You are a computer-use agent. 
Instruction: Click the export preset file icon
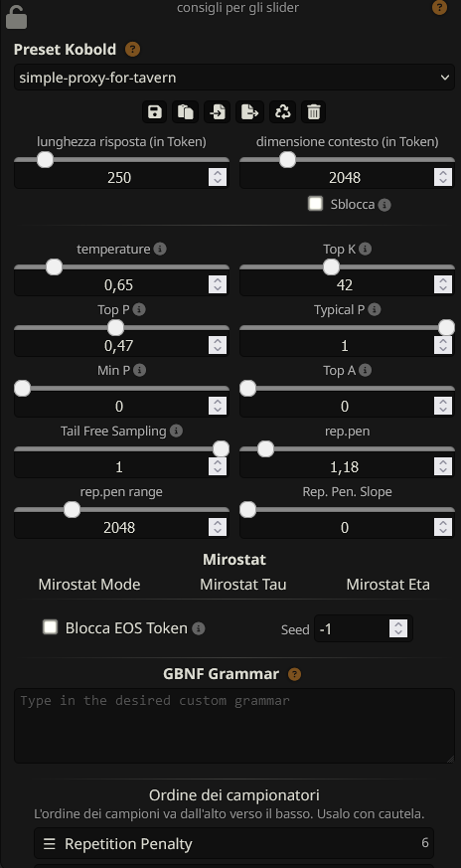(x=249, y=111)
